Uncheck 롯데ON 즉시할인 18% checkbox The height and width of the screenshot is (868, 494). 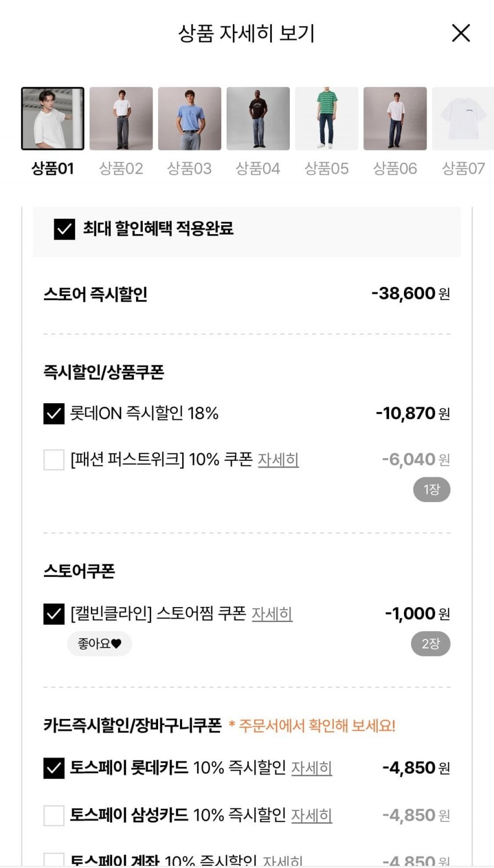point(54,414)
